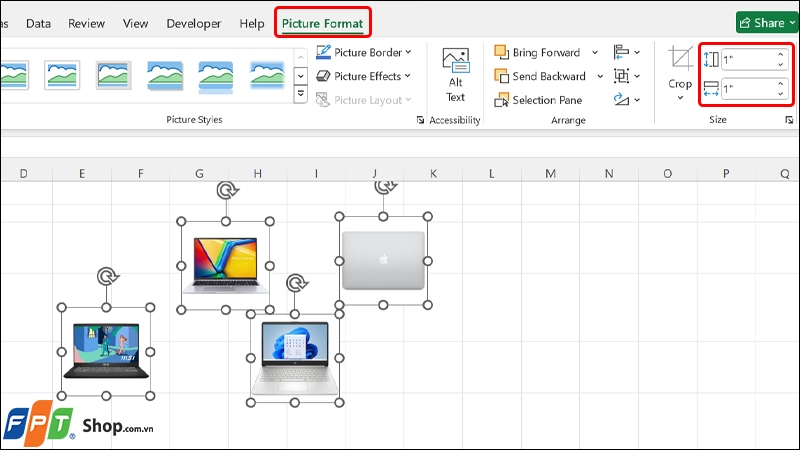Expand the Crop dropdown arrow
The image size is (800, 450).
tap(680, 97)
